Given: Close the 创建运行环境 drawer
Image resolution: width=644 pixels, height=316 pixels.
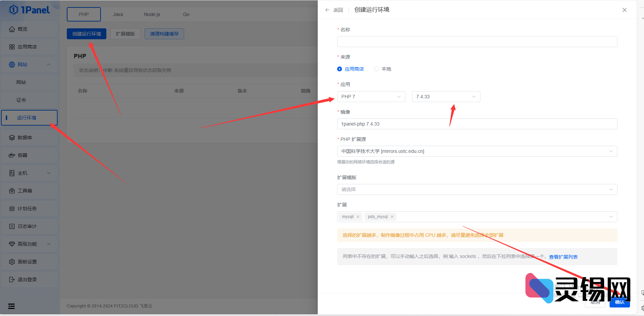Looking at the screenshot, I should 625,10.
